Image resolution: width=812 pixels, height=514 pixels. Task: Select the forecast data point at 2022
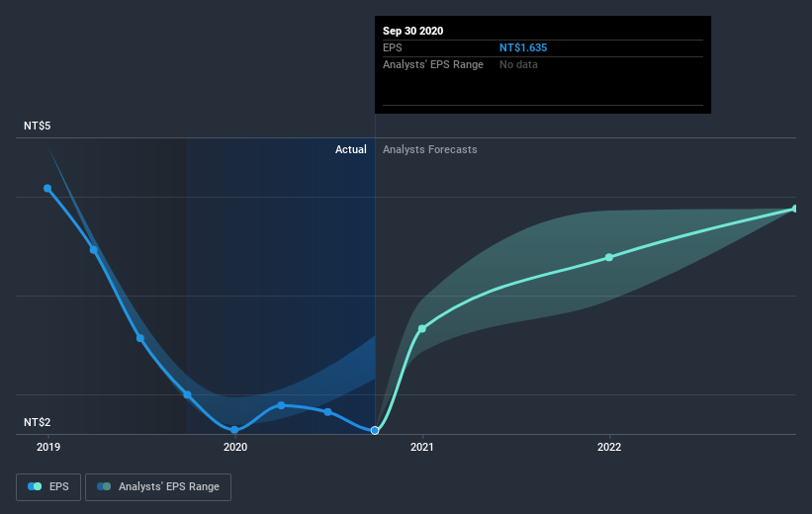tap(609, 257)
